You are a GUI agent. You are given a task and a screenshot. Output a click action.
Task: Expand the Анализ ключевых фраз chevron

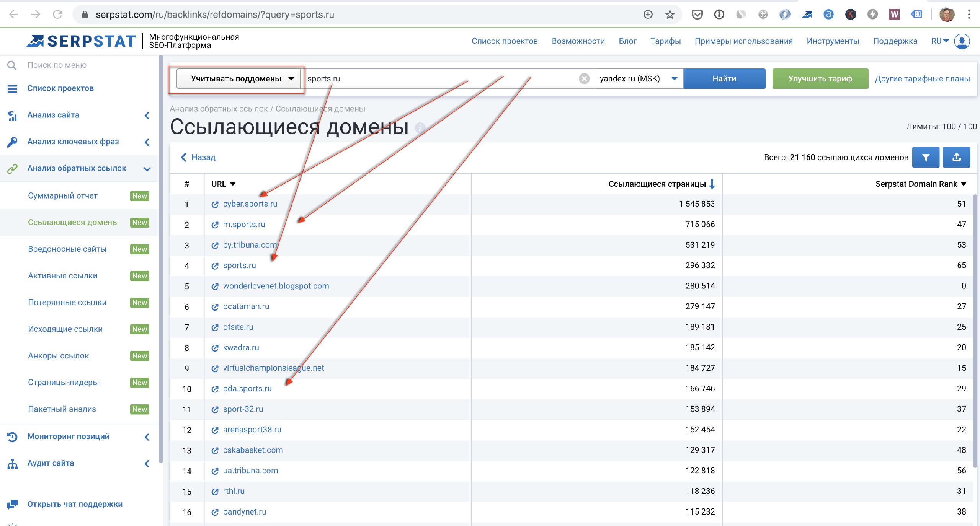click(147, 142)
